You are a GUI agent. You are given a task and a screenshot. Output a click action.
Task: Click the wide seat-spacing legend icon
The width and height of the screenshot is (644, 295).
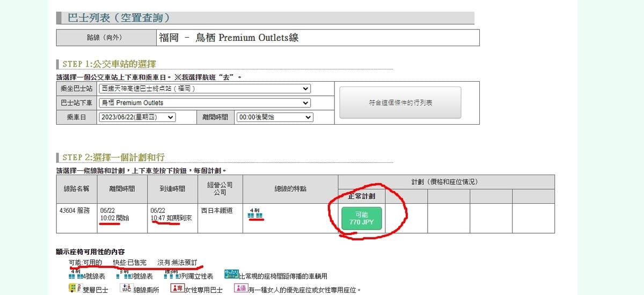[231, 274]
